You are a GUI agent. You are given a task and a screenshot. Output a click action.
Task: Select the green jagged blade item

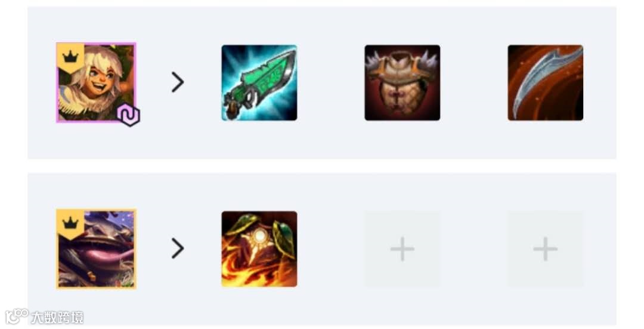pyautogui.click(x=259, y=82)
